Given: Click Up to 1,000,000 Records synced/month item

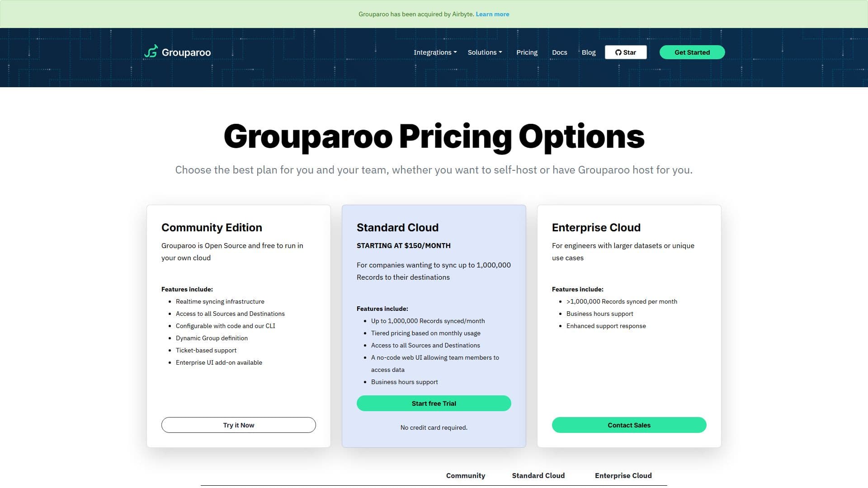Looking at the screenshot, I should point(428,321).
